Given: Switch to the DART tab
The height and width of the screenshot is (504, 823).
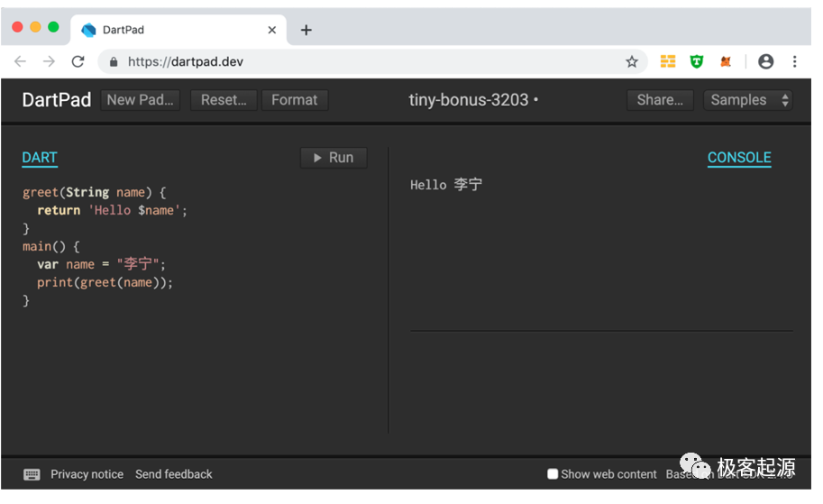Looking at the screenshot, I should pos(40,158).
